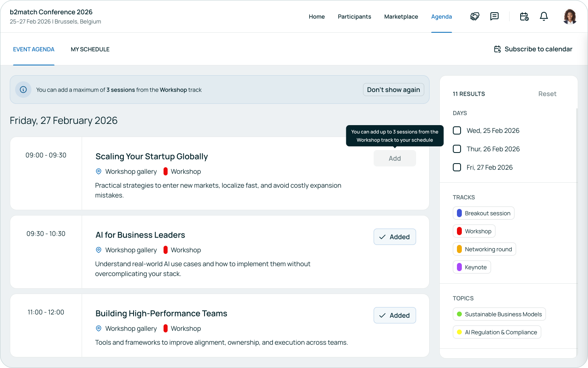Screen dimensions: 588x368
Task: Open the handshake meetings icon
Action: pyautogui.click(x=474, y=16)
